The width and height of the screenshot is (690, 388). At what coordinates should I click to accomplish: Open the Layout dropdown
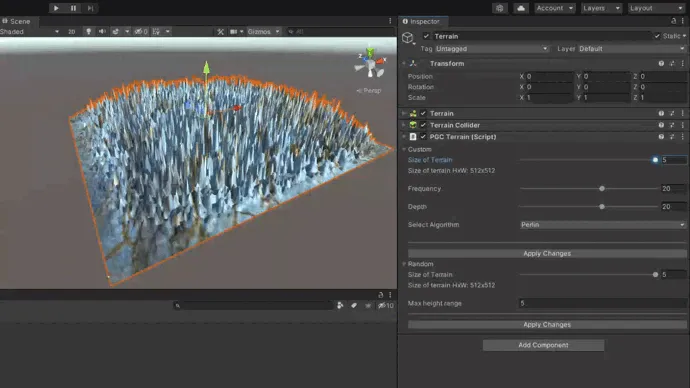click(x=656, y=8)
